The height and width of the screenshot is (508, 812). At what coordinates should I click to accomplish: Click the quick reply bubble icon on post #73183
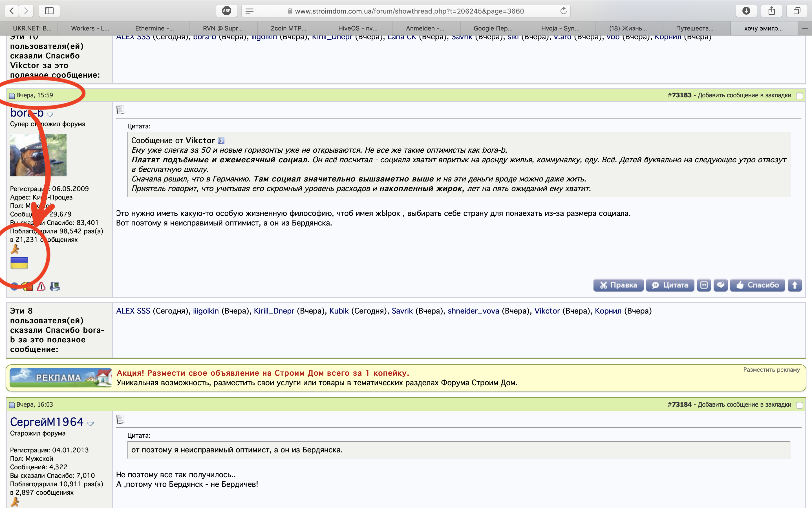coord(720,285)
